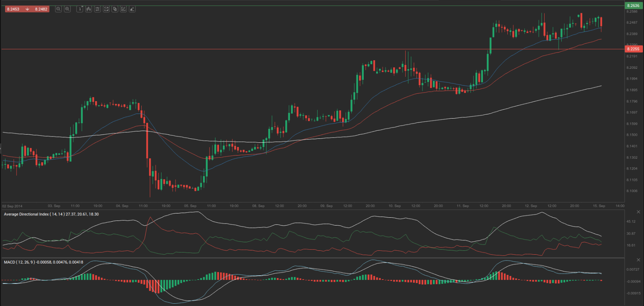
Task: Click the green 8.2636 price level tag
Action: coord(633,5)
